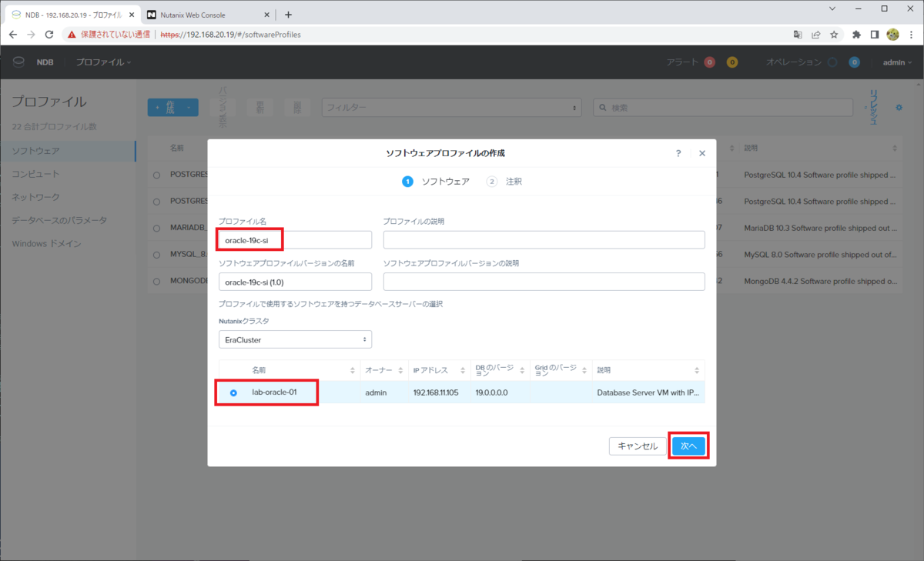
Task: Click the translate page icon in address bar
Action: 798,35
